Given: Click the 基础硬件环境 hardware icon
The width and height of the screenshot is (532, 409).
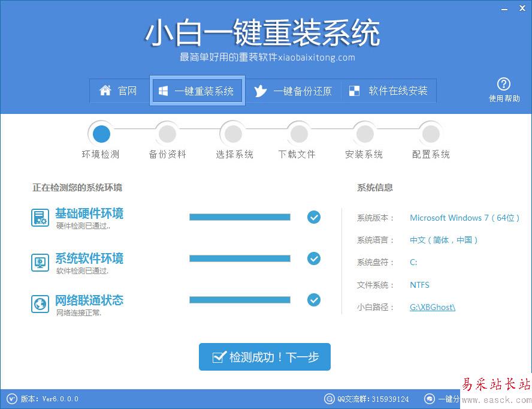Looking at the screenshot, I should point(40,218).
